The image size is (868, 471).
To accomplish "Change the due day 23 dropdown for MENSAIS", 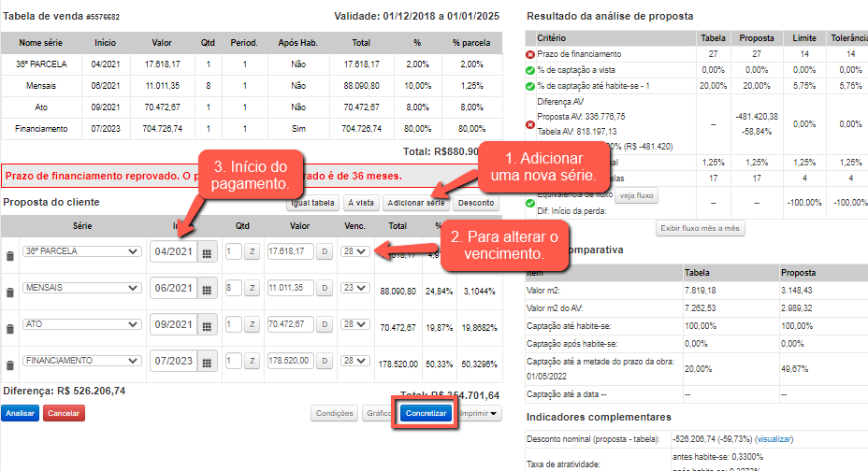I will 353,289.
